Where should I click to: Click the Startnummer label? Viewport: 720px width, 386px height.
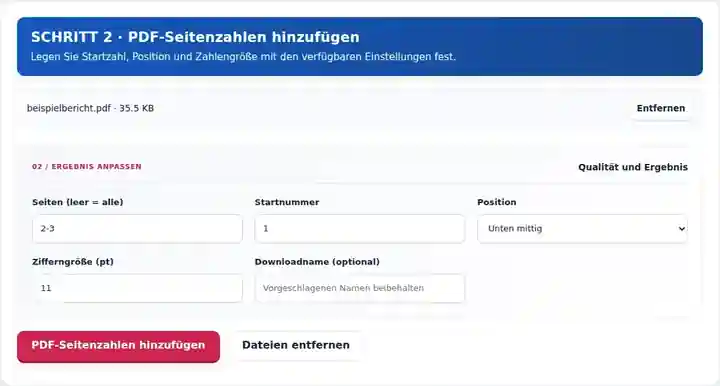tap(287, 202)
